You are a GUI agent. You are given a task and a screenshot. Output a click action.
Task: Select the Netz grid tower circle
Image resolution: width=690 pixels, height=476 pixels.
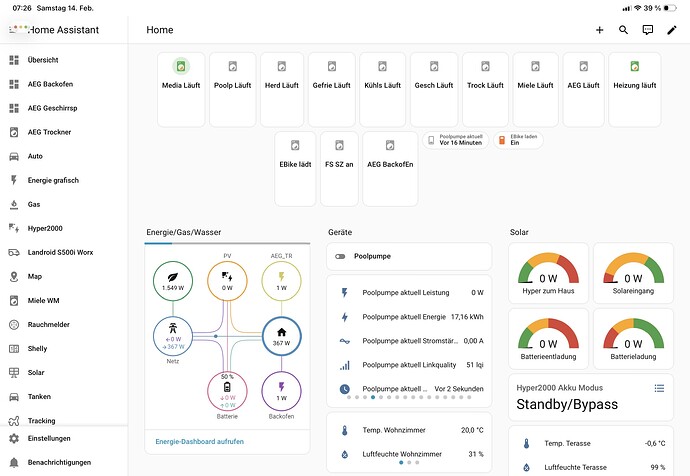click(x=172, y=337)
